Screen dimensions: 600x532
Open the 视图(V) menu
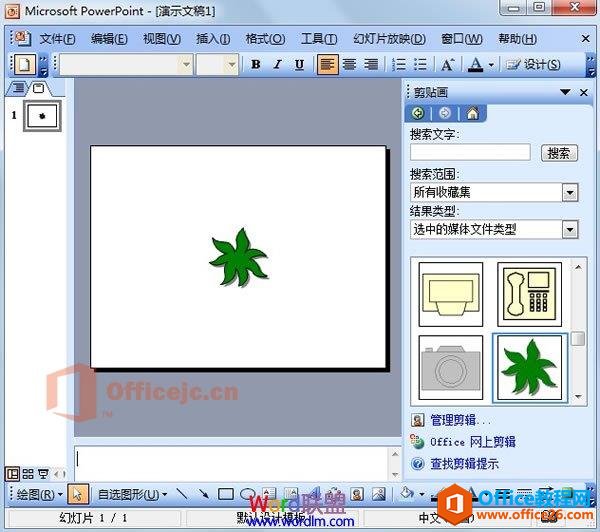click(161, 39)
